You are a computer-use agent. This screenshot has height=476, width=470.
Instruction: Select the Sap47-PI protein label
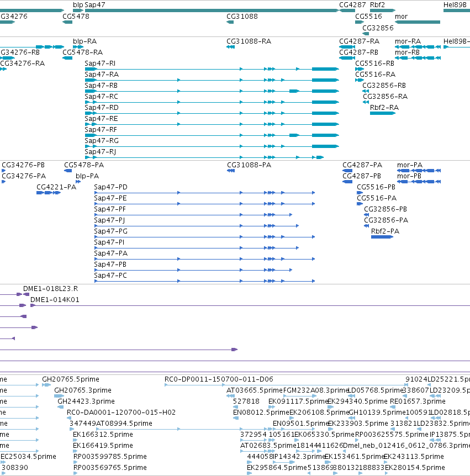click(109, 242)
